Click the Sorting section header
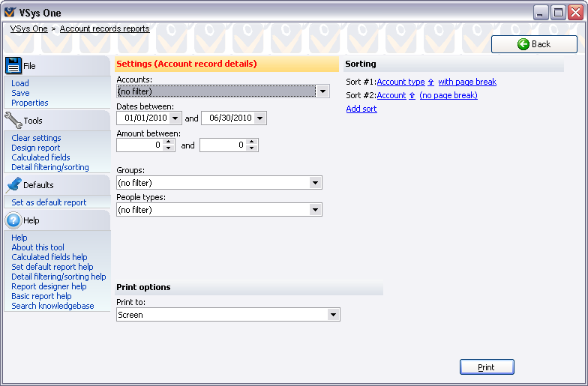 pos(453,64)
